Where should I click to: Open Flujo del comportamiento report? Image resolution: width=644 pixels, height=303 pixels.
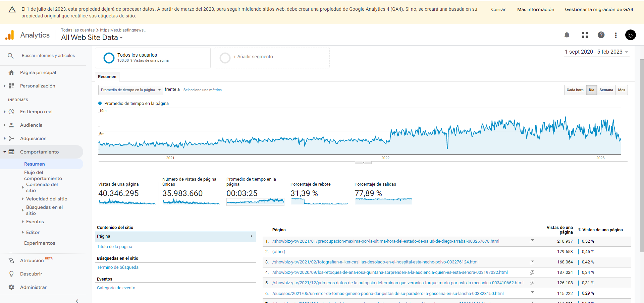click(43, 175)
